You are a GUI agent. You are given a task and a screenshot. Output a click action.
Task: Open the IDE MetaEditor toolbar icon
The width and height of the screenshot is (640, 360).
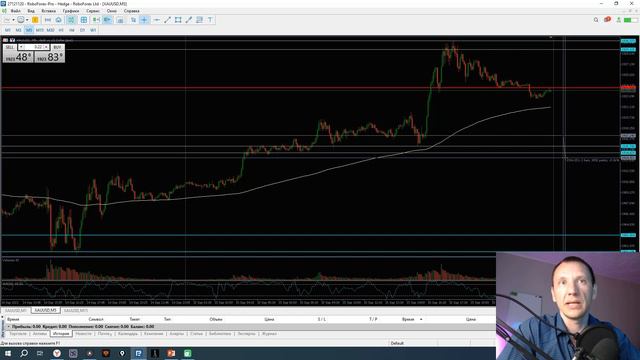point(47,20)
